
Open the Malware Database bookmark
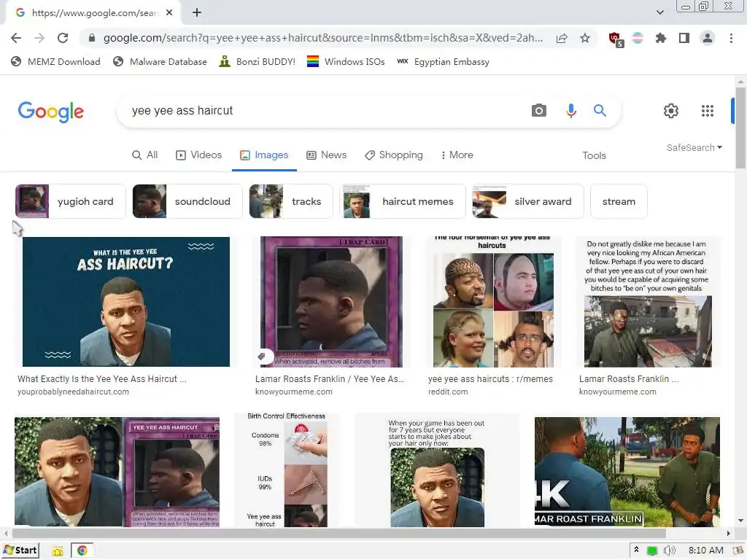click(x=160, y=61)
